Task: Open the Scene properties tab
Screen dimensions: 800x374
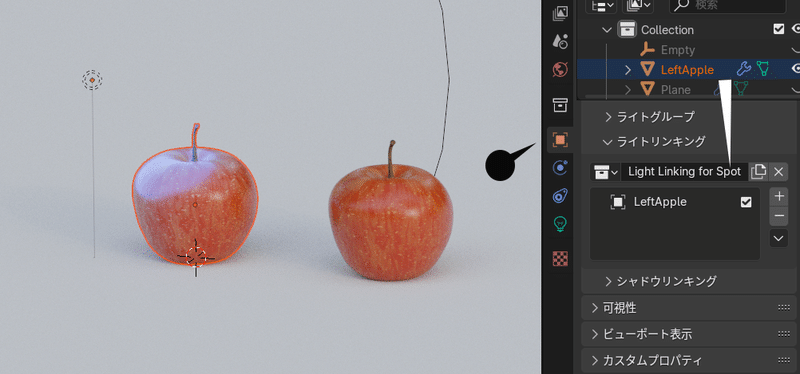Action: pyautogui.click(x=561, y=41)
